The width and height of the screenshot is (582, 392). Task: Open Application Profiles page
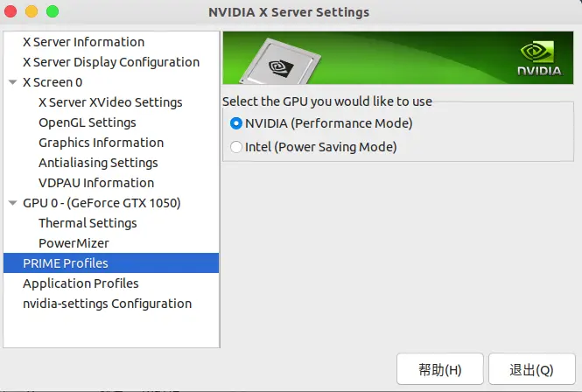pyautogui.click(x=81, y=283)
